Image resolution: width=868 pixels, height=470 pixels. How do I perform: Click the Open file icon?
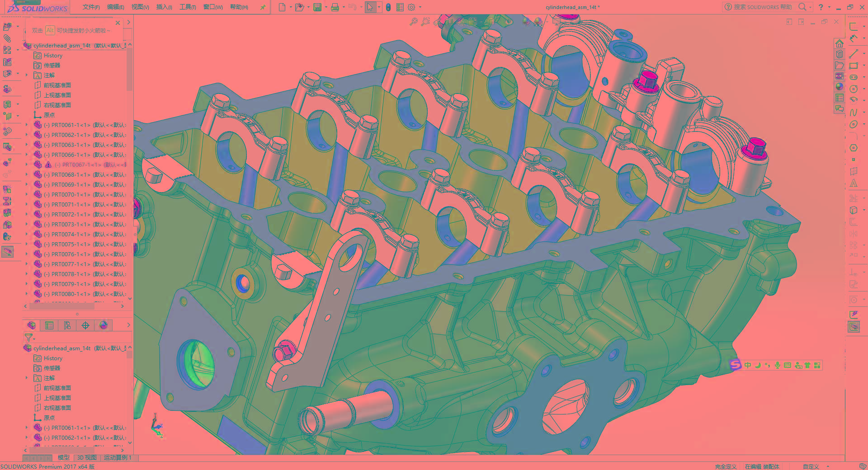pyautogui.click(x=299, y=7)
